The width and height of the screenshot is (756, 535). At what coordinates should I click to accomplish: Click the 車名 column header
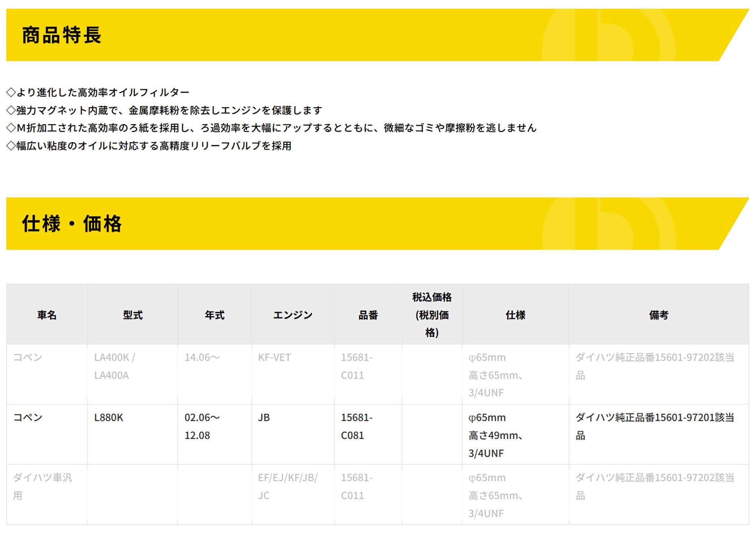(47, 315)
